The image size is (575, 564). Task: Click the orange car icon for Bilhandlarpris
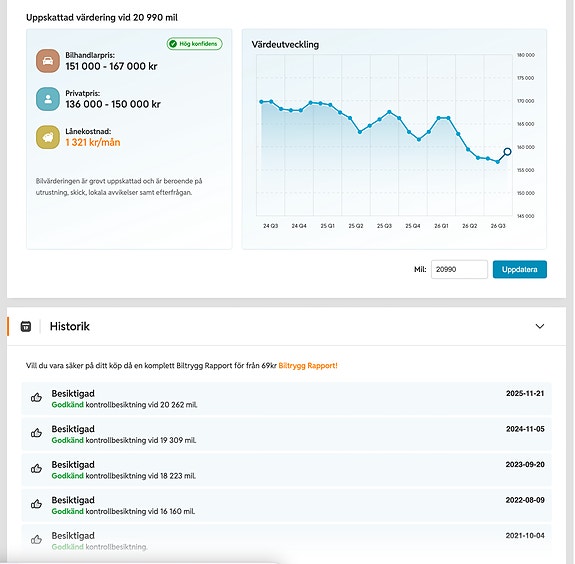tap(48, 61)
